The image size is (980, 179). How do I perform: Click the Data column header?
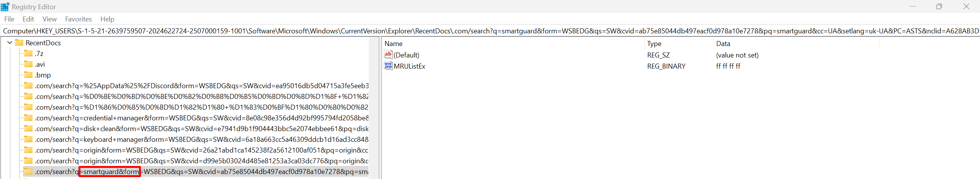(x=723, y=44)
